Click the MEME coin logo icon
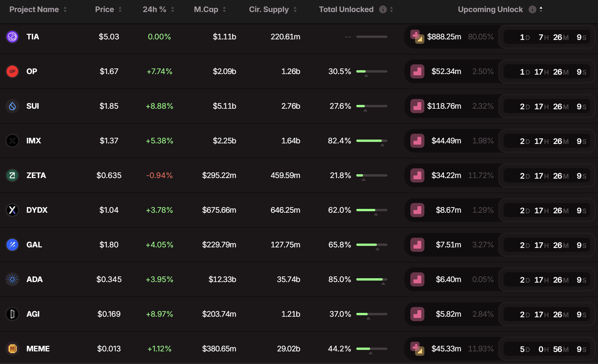 (12, 349)
